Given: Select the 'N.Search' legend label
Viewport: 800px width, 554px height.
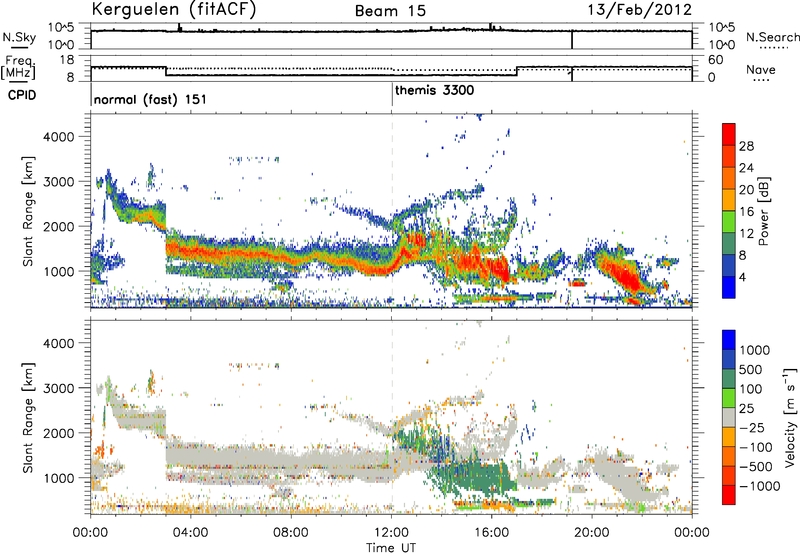Looking at the screenshot, I should (x=772, y=37).
